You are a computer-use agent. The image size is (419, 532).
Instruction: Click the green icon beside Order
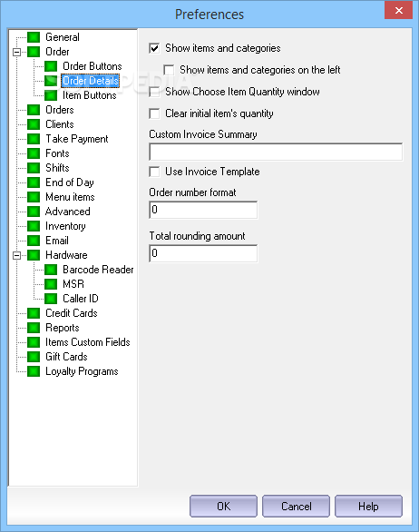[x=34, y=52]
